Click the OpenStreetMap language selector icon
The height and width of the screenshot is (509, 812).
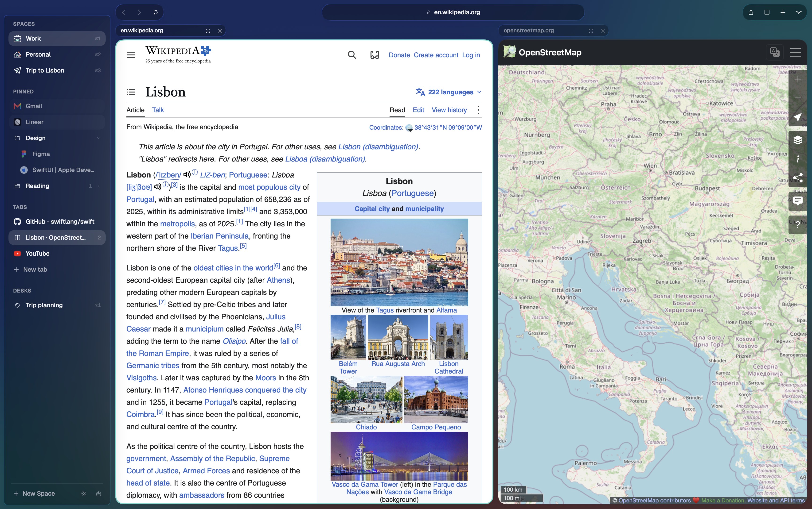[x=775, y=52]
